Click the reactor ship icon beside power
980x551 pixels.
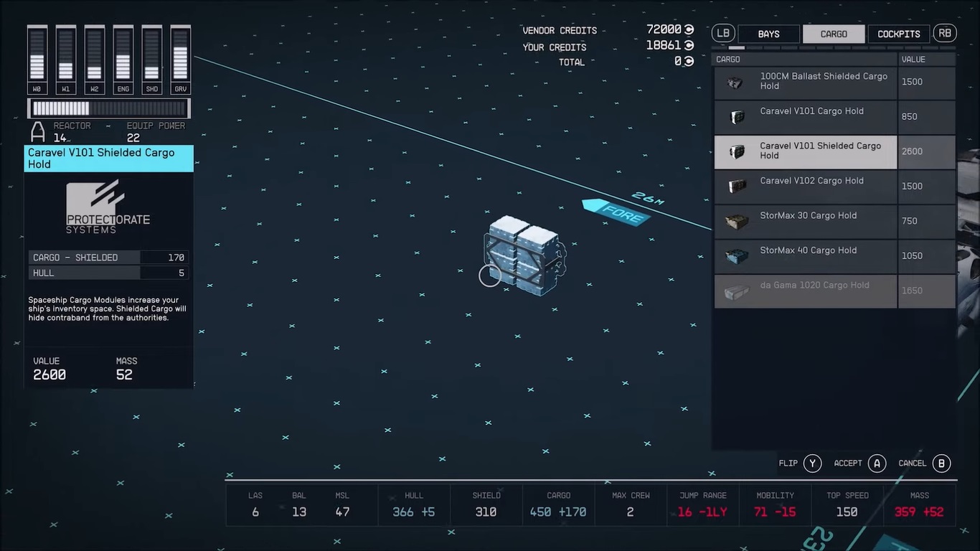click(x=37, y=131)
